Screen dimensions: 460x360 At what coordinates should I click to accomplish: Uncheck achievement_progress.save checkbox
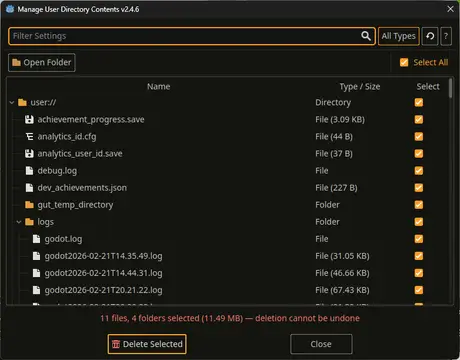point(419,119)
